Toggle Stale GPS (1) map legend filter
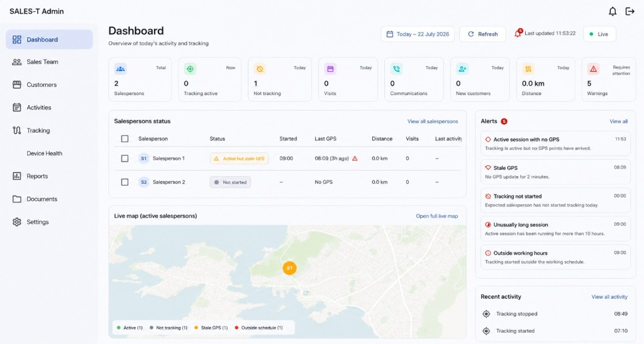 pos(211,328)
